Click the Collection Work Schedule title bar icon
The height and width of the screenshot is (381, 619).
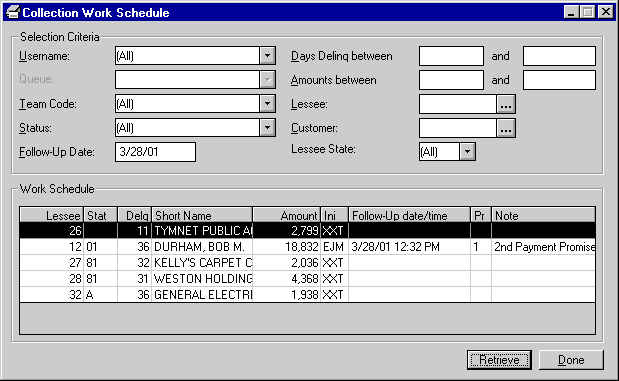click(13, 12)
